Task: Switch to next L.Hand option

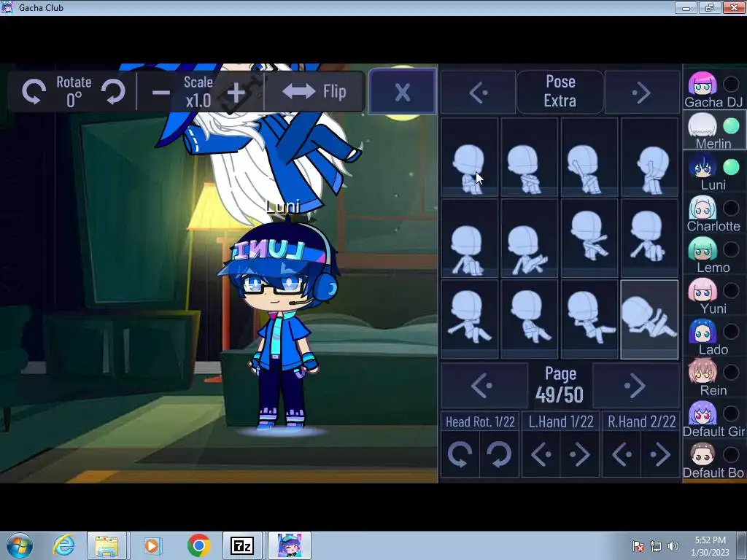Action: 580,455
